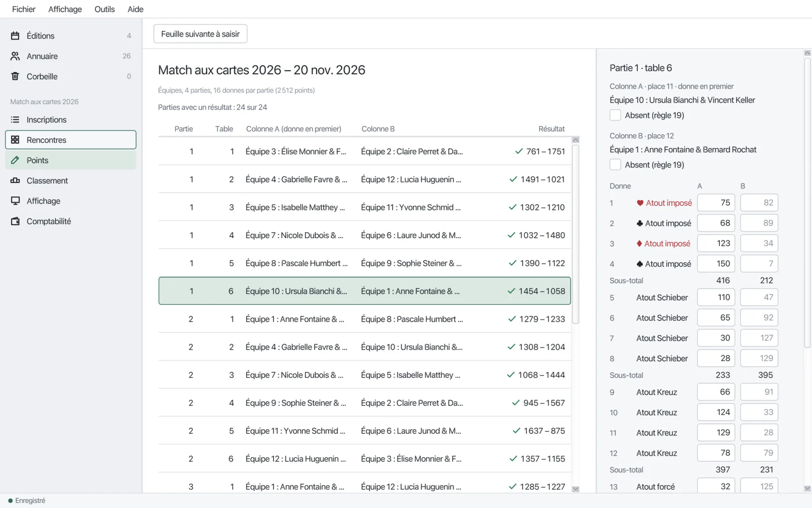Click column A score field for donne 10
This screenshot has width=812, height=508.
716,412
